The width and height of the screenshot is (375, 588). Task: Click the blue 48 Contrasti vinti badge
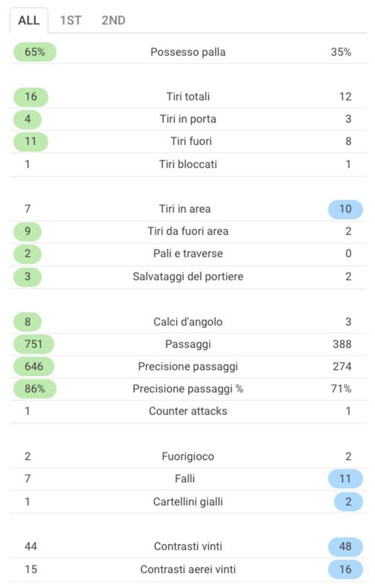tap(346, 546)
